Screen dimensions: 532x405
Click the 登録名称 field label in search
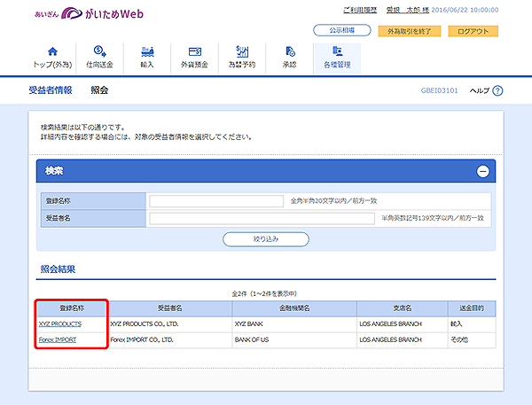coord(58,201)
